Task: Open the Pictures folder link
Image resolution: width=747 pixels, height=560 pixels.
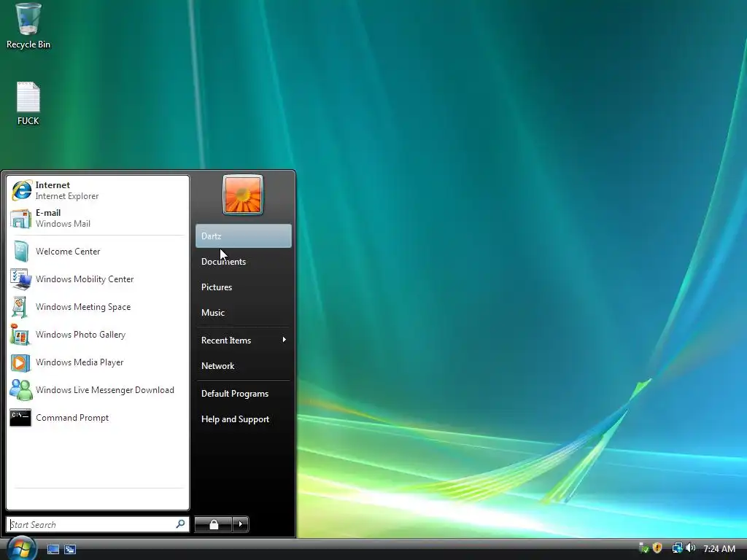Action: point(244,287)
